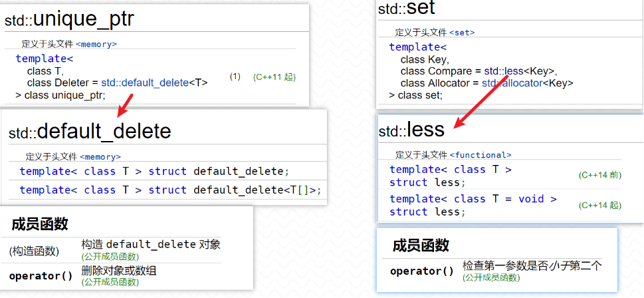The height and width of the screenshot is (298, 644).
Task: Click (公开成员函数) under 构造 default_delete 对象
Action: click(110, 257)
